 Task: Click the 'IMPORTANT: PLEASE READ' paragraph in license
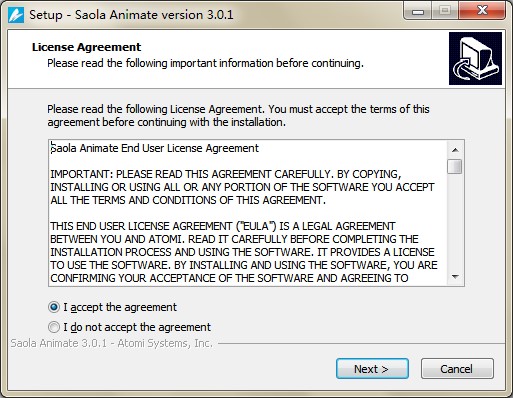pyautogui.click(x=242, y=187)
